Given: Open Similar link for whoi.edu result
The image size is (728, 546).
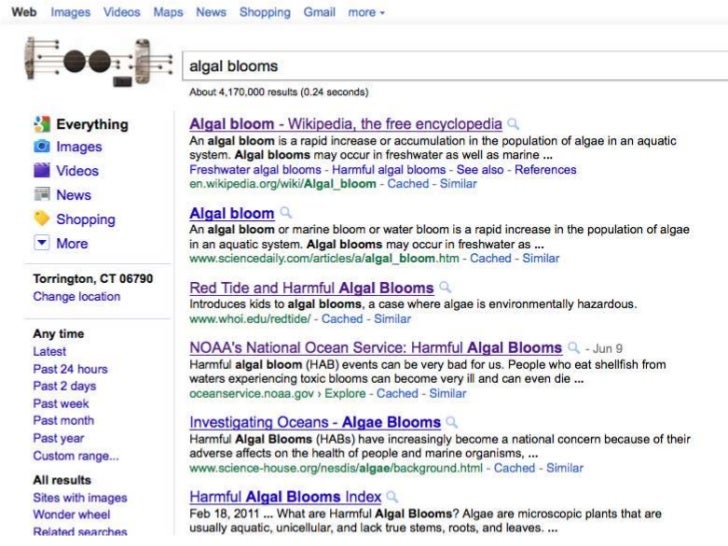Looking at the screenshot, I should click(x=392, y=319).
